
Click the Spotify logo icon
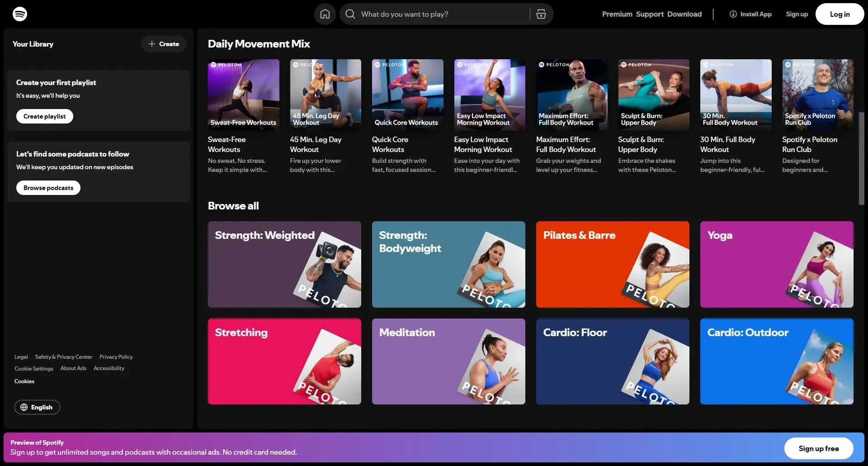(20, 14)
